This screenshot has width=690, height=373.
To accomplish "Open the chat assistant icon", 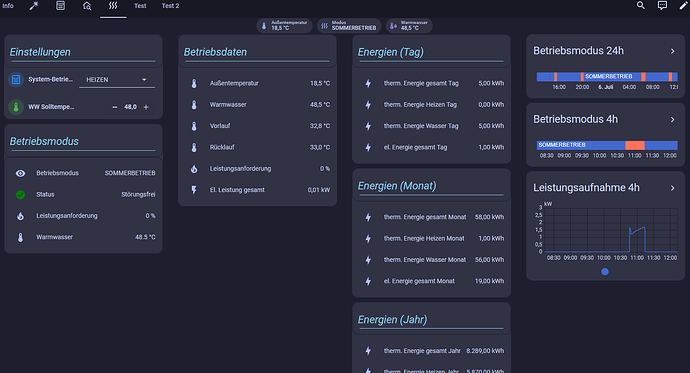I will point(662,5).
